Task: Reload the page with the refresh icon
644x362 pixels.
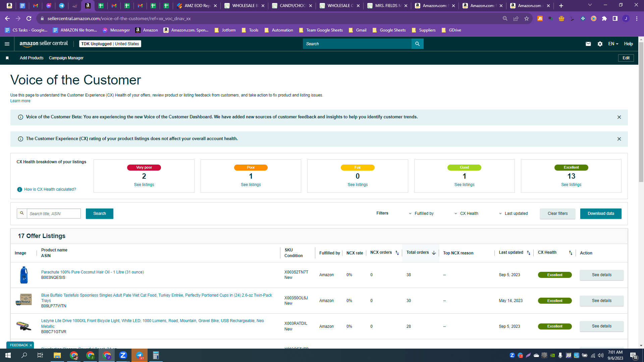Action: point(29,18)
